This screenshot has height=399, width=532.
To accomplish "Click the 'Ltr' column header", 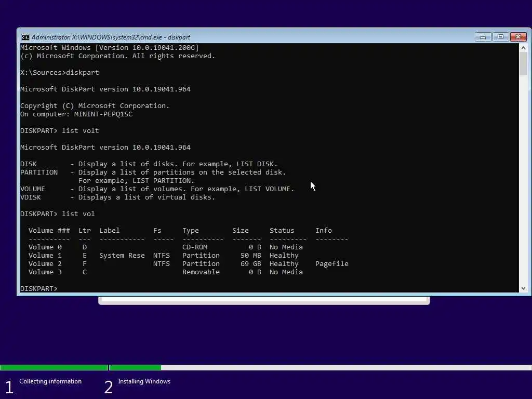I will pos(85,230).
